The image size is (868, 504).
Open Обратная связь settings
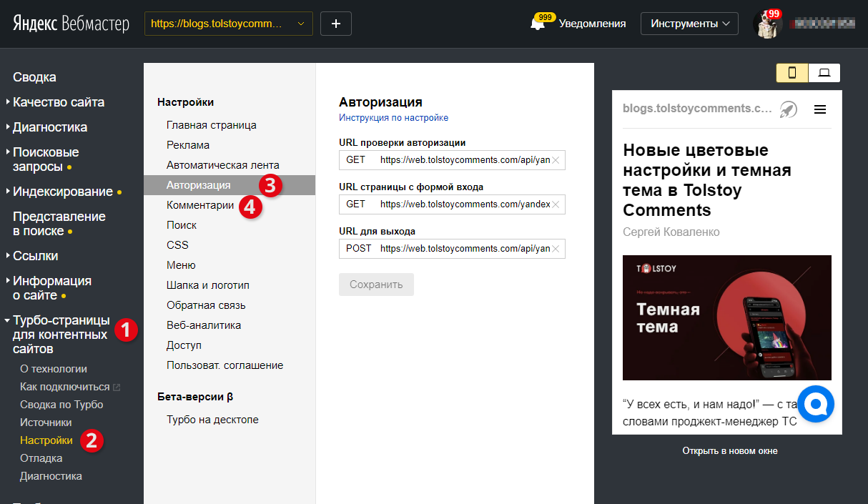pos(206,305)
